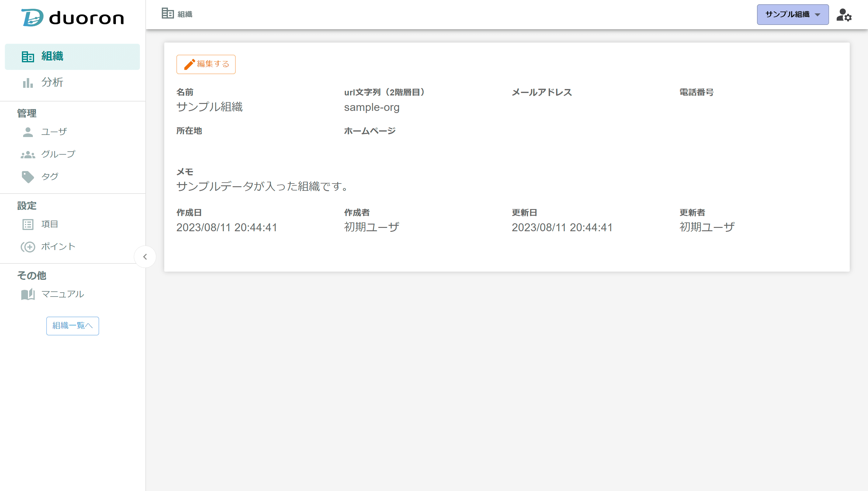Open user settings via person-gear icon
The width and height of the screenshot is (868, 491).
click(x=844, y=15)
